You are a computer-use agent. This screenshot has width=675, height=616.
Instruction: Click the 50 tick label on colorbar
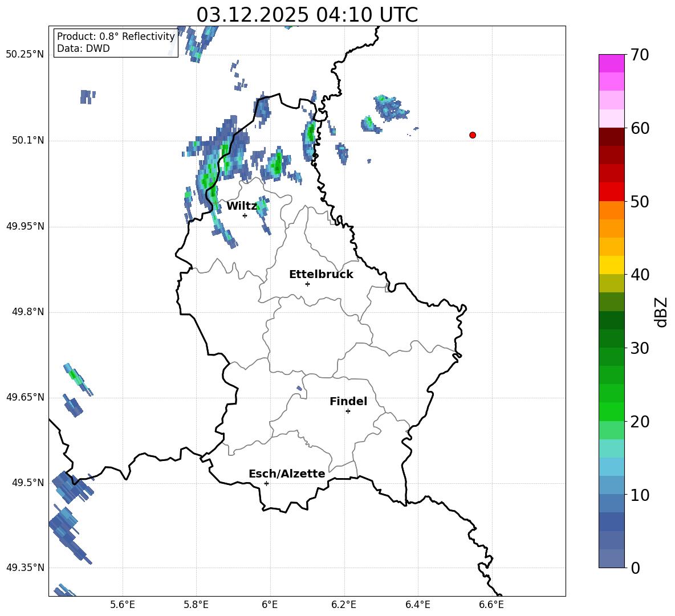(640, 201)
